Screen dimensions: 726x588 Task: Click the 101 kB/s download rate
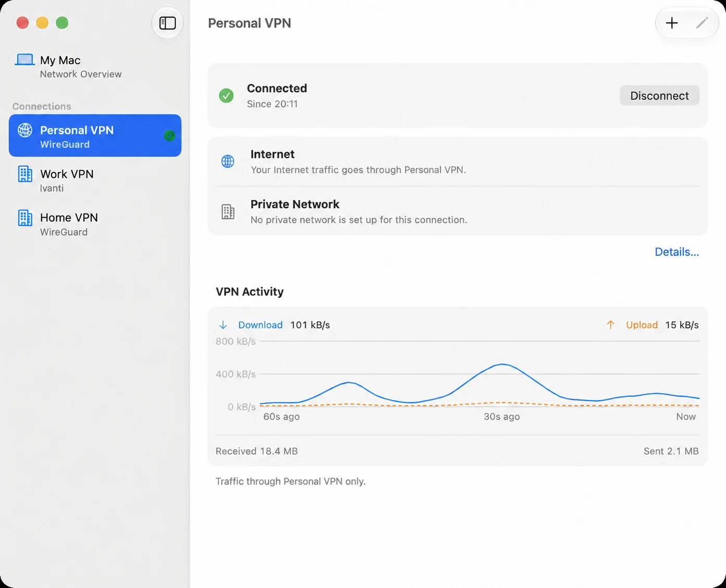(310, 325)
